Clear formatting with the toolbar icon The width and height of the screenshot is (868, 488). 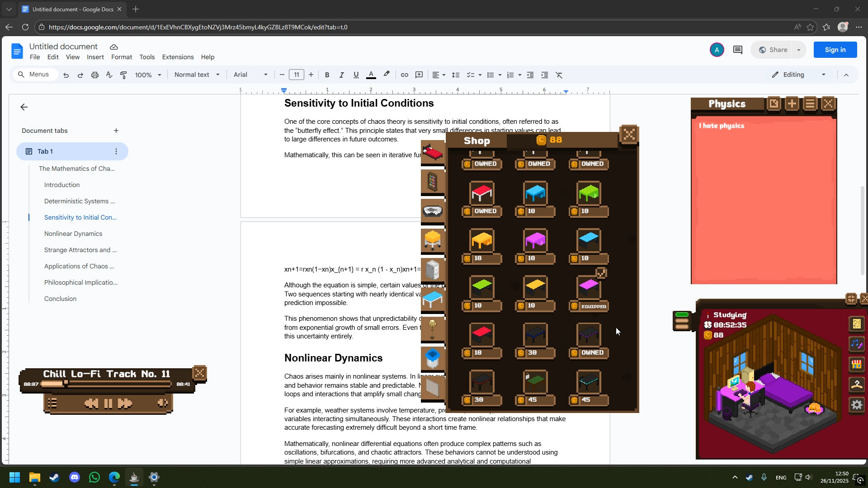559,75
